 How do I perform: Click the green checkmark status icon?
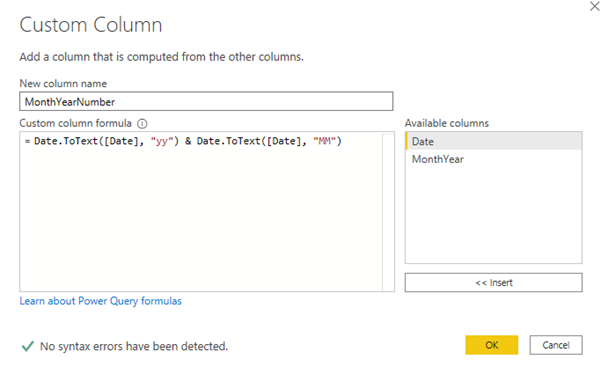[x=28, y=346]
